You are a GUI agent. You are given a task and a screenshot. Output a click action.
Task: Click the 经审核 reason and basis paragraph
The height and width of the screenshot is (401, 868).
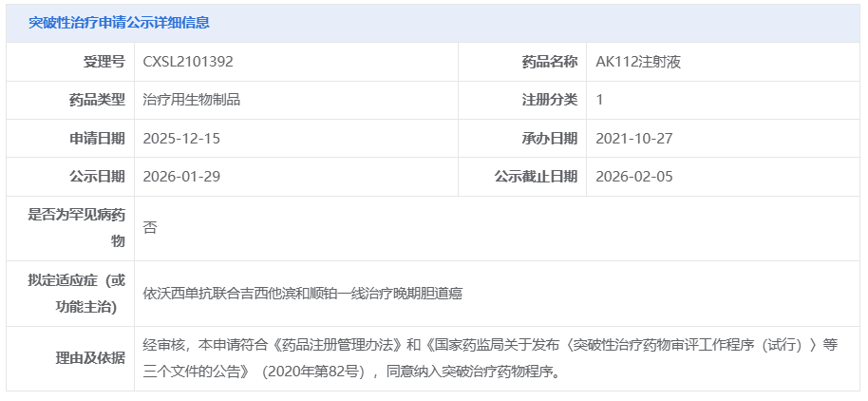click(x=490, y=358)
